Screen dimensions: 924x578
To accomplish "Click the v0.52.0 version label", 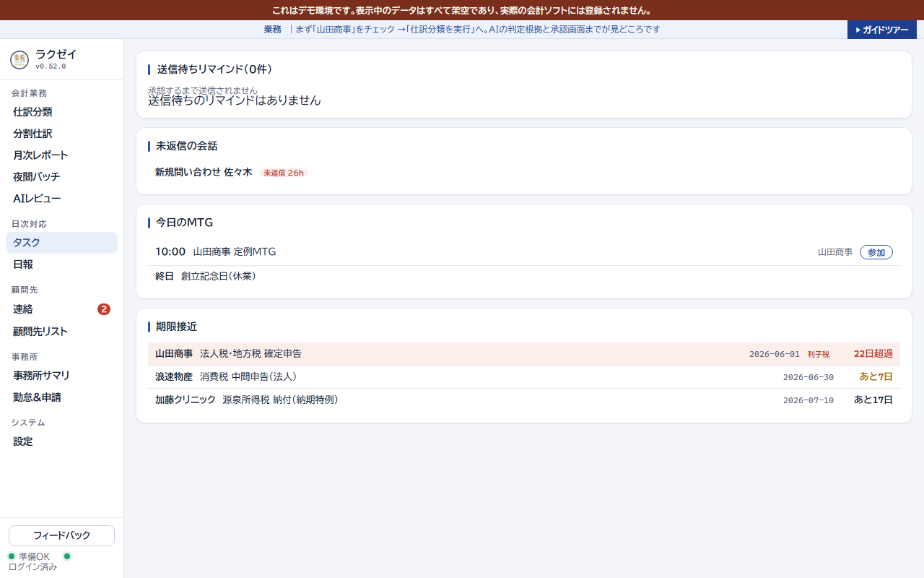I will [51, 66].
